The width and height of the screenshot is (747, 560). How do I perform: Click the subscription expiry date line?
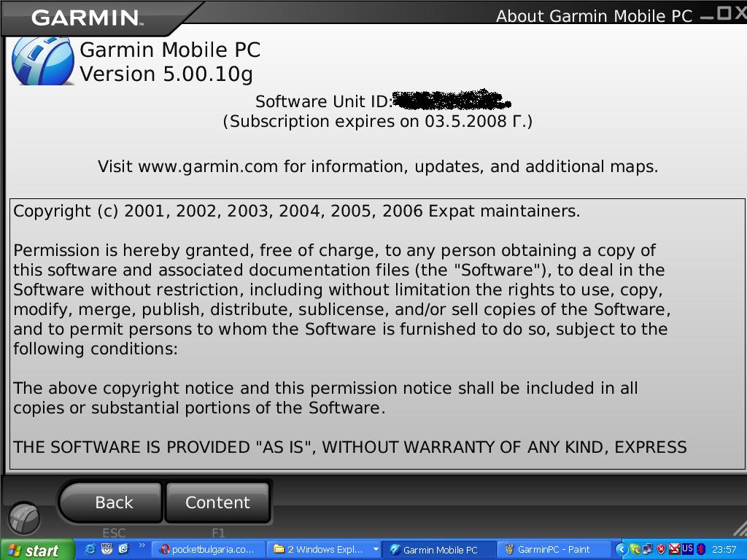click(x=378, y=122)
